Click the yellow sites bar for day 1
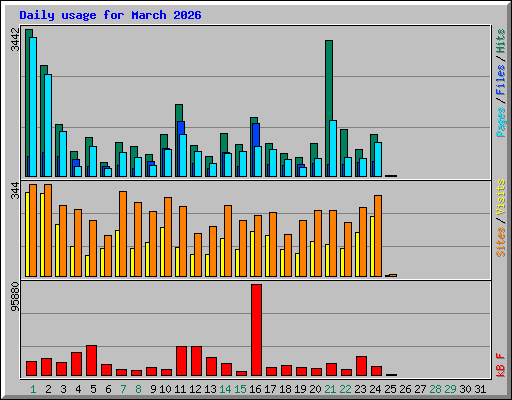 [x=27, y=234]
